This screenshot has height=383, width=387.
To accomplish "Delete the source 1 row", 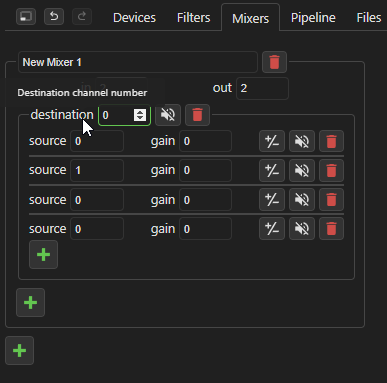I will click(x=331, y=170).
